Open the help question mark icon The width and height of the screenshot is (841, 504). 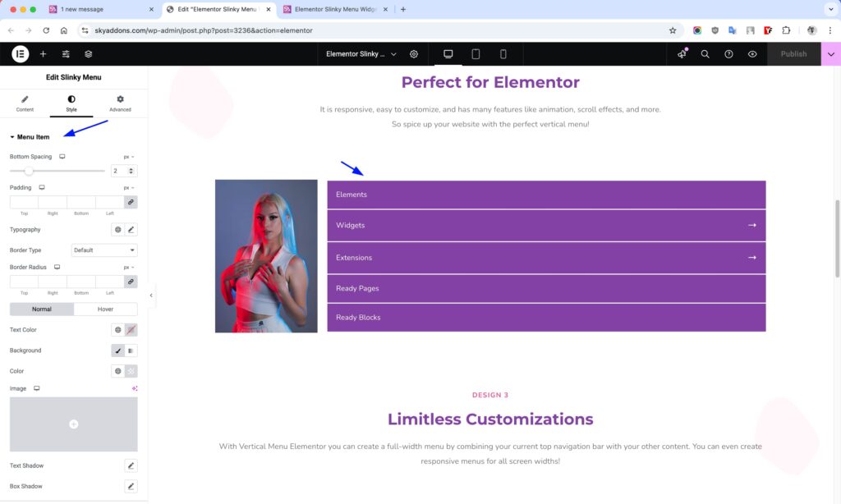coord(728,53)
